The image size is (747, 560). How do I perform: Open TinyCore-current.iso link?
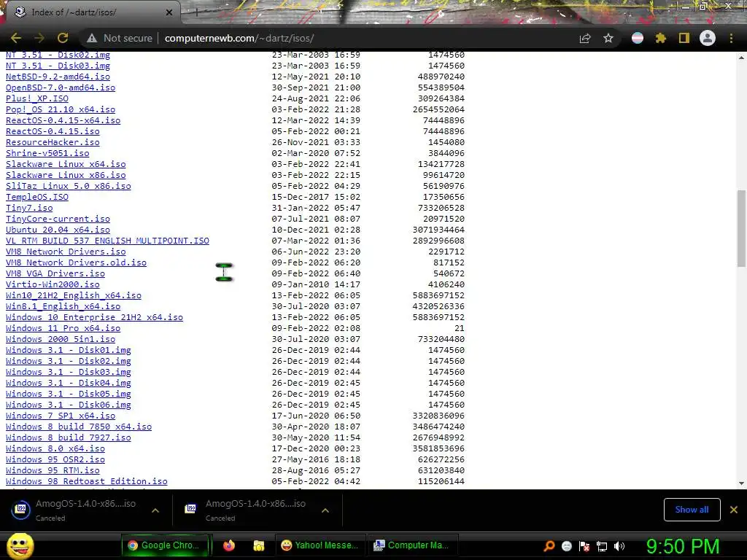pyautogui.click(x=58, y=219)
